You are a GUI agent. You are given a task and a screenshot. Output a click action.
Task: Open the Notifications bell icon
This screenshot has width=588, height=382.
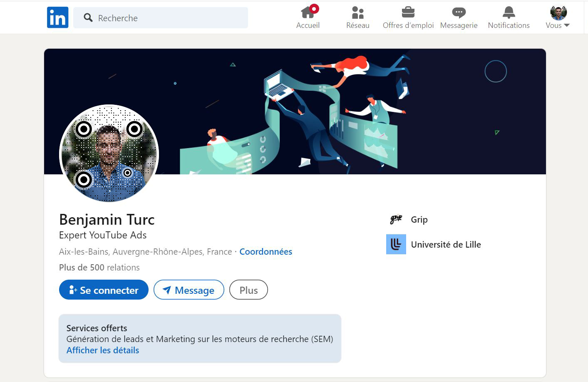pyautogui.click(x=509, y=12)
